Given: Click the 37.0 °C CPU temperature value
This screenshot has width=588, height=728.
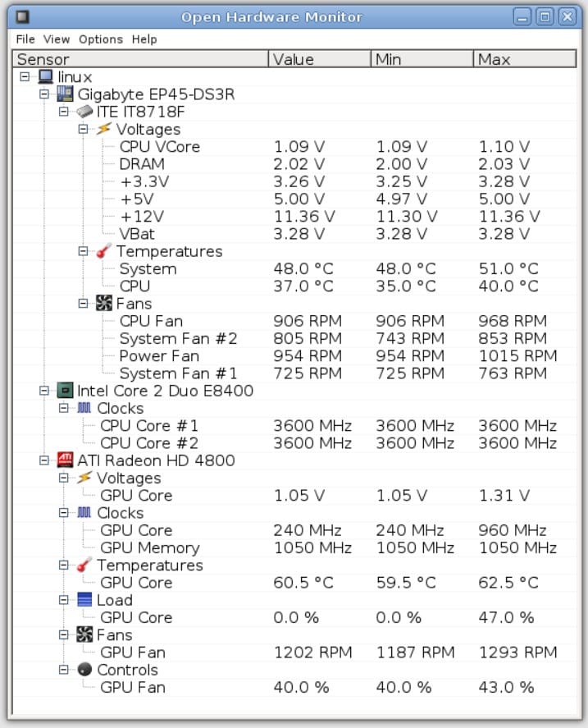Looking at the screenshot, I should (x=303, y=286).
